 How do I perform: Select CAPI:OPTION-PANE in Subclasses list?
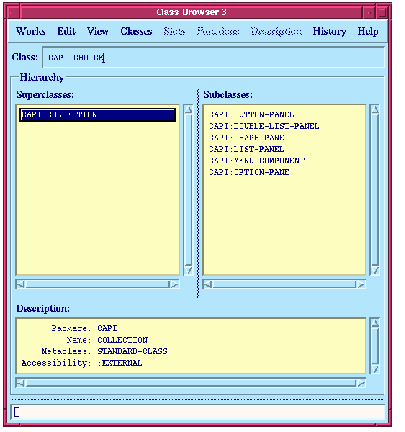coord(249,172)
